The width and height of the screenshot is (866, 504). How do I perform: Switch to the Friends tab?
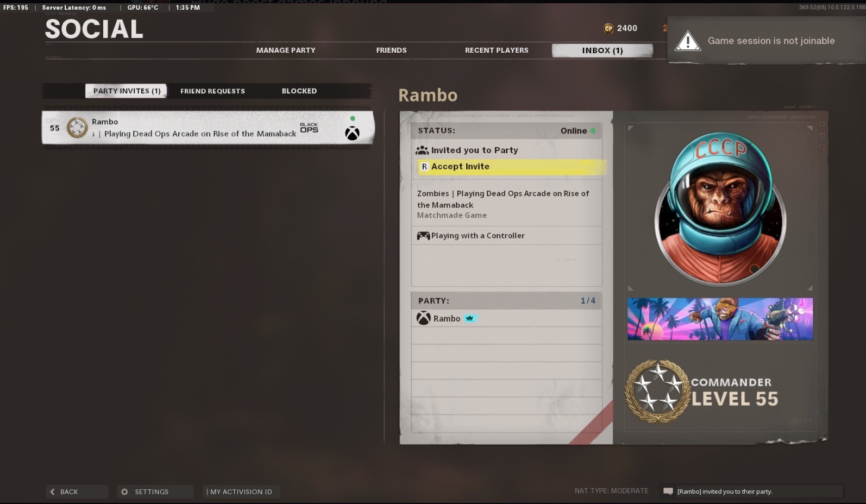click(x=391, y=50)
